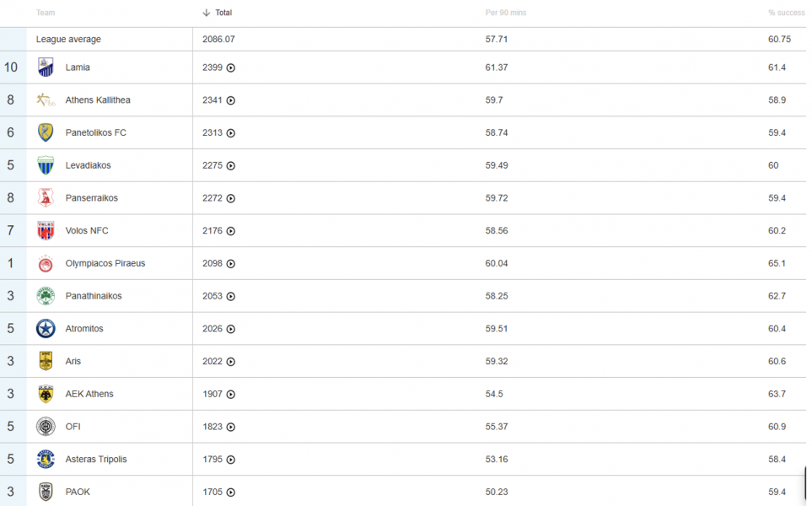Click play icon beside PAOK's 1705 total
The width and height of the screenshot is (812, 506).
[x=231, y=492]
